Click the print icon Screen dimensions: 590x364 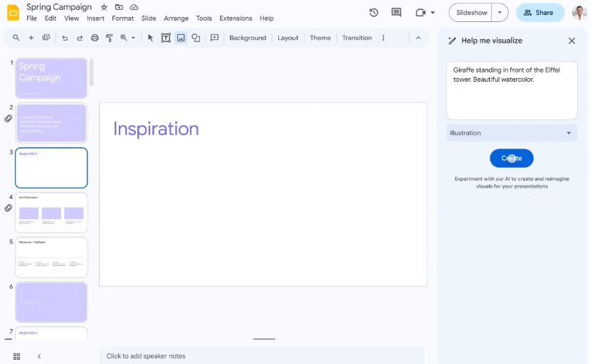pos(95,38)
